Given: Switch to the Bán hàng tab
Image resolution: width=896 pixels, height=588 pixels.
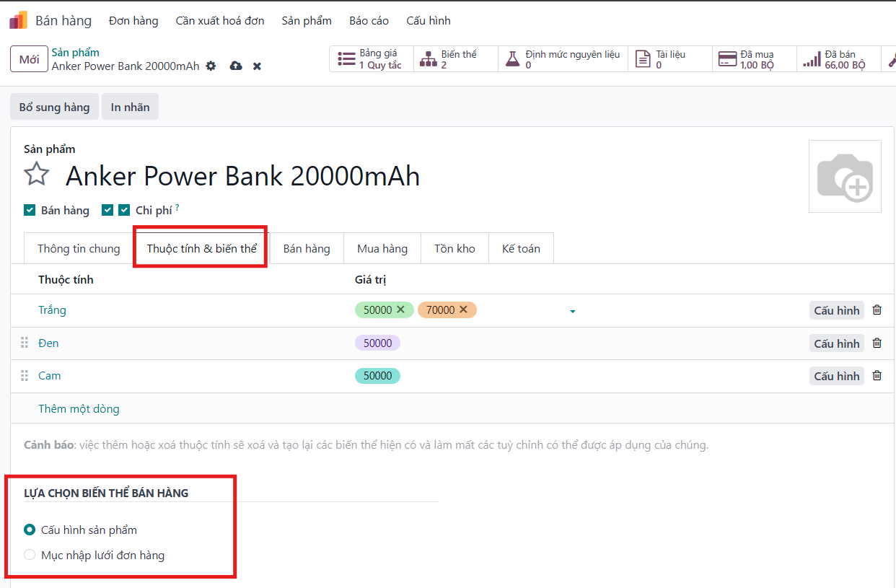Looking at the screenshot, I should tap(307, 248).
